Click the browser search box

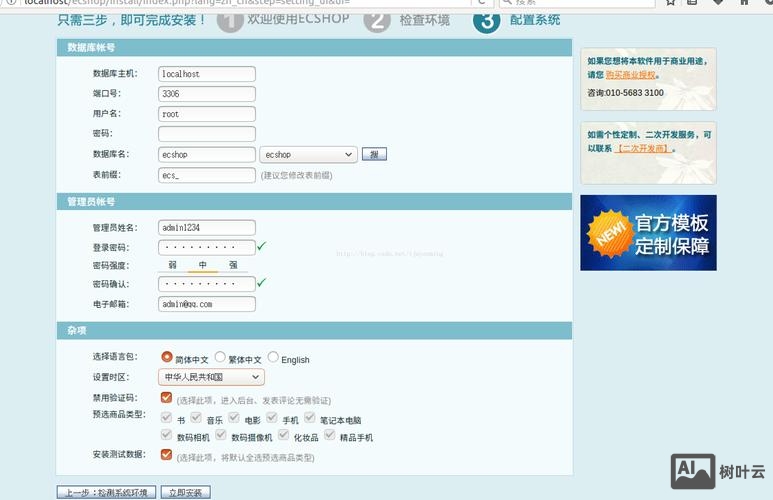[x=577, y=3]
